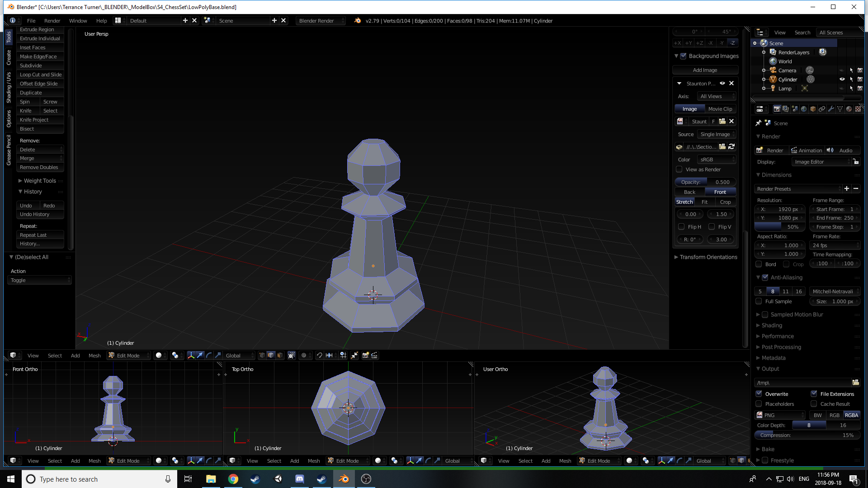Screen dimensions: 868x488
Task: Open the Texture checker tab
Action: coord(858,109)
